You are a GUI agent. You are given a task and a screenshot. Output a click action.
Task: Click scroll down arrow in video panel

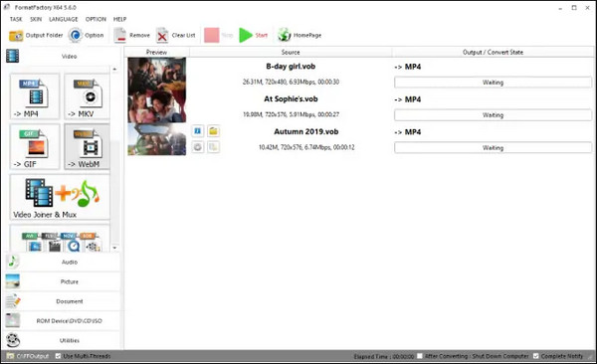pos(114,248)
